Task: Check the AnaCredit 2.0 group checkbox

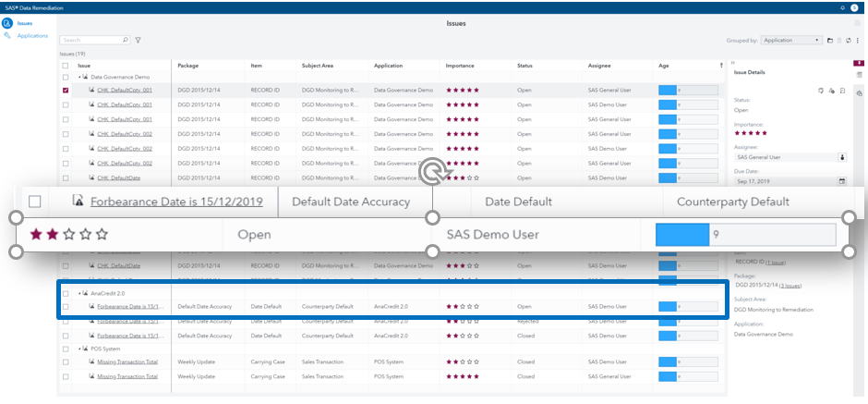Action: [66, 293]
